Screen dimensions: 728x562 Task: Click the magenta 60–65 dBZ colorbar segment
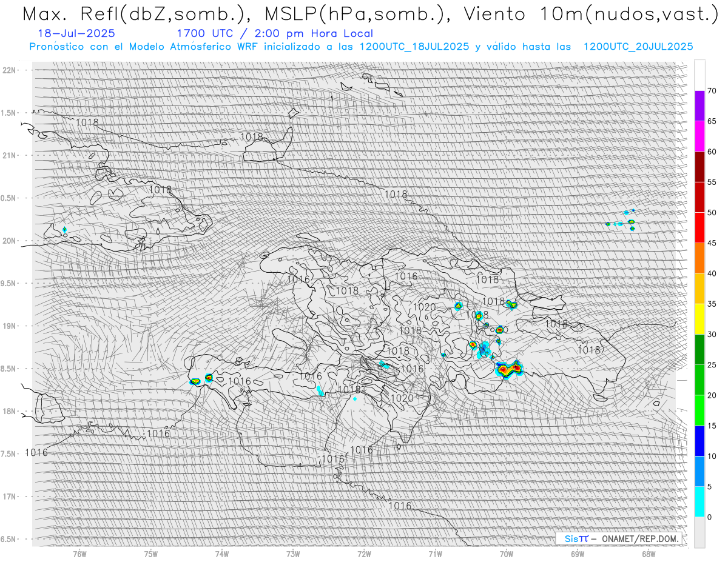click(x=699, y=136)
